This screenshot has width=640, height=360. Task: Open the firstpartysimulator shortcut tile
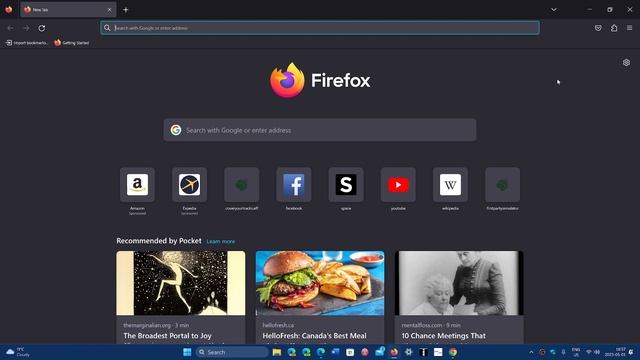[x=503, y=184]
